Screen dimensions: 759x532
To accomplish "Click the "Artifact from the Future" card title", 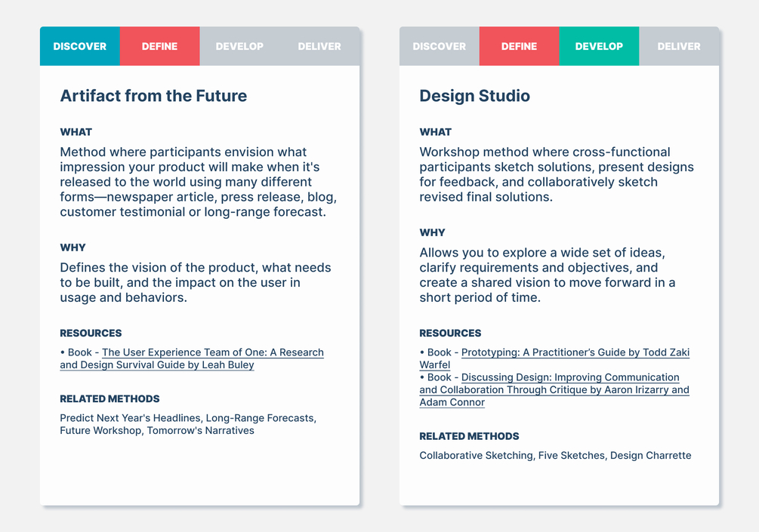I will [x=153, y=96].
